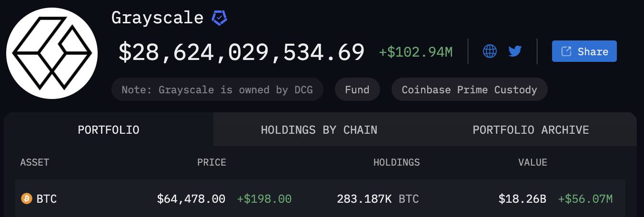Click the Share button
The image size is (644, 217).
pos(584,51)
